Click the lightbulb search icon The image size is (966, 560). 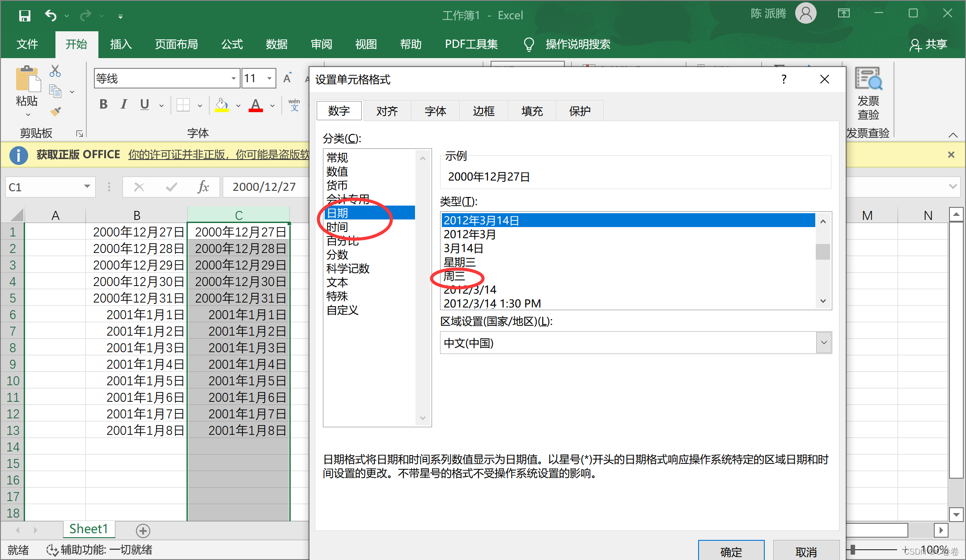(x=529, y=44)
